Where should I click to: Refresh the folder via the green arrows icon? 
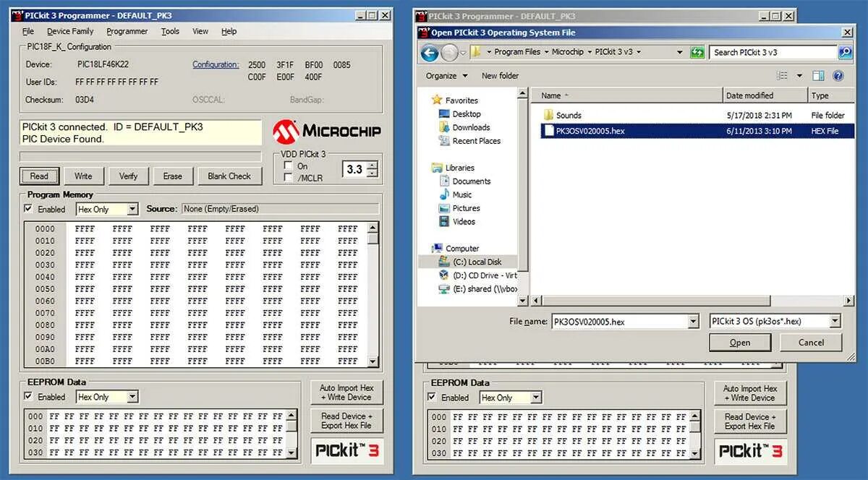697,52
